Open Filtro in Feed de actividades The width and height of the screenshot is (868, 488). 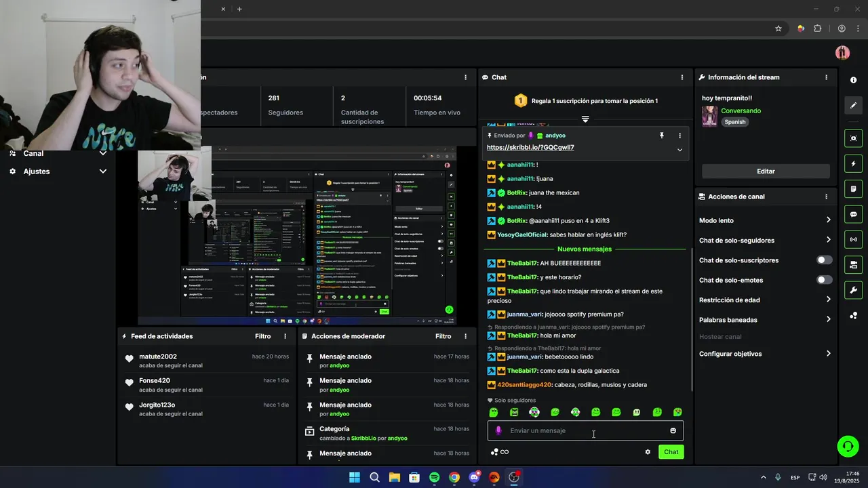(x=262, y=336)
